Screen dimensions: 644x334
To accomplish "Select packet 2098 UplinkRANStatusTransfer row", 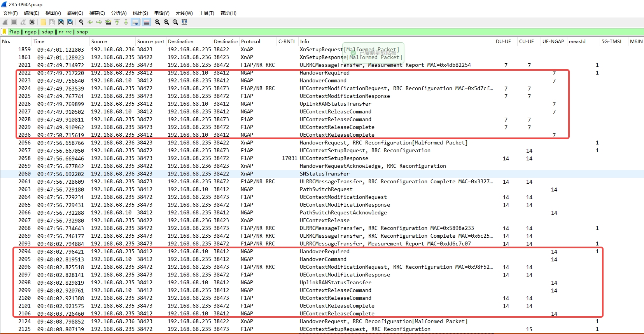I will point(322,282).
